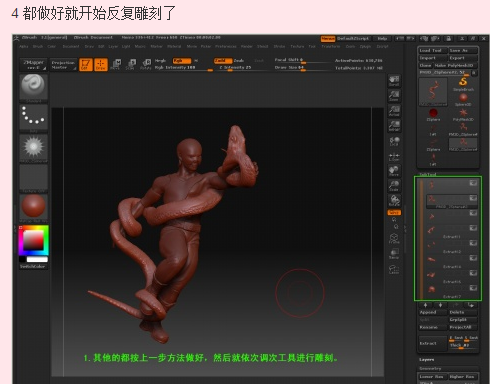Select the Standard brush thumbnail
Image resolution: width=490 pixels, height=384 pixels.
click(x=33, y=87)
